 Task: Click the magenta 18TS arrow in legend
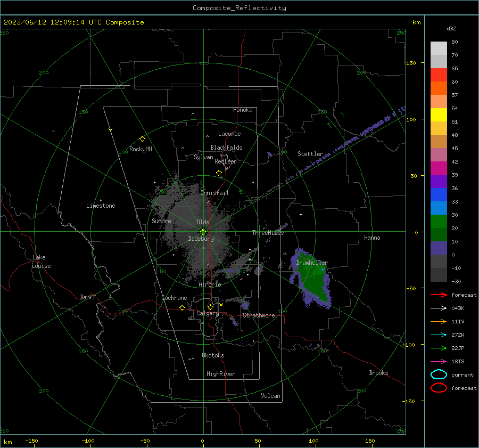click(439, 362)
